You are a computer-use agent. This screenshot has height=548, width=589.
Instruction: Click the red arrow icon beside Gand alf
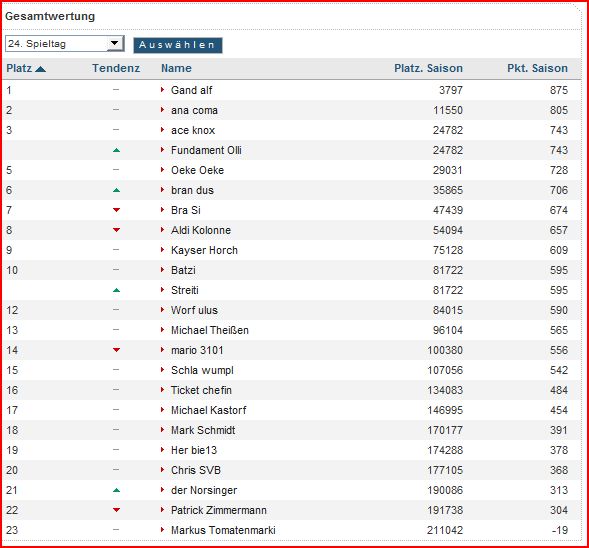(162, 89)
